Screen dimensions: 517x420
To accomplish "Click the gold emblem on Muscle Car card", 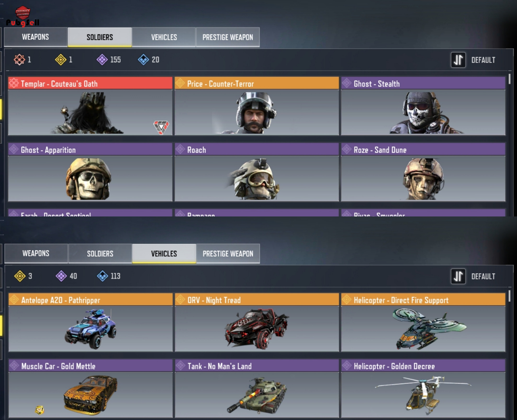I will coord(40,410).
